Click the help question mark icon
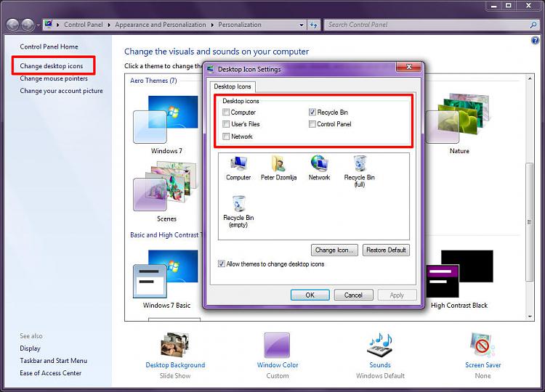The height and width of the screenshot is (392, 545). click(x=536, y=41)
